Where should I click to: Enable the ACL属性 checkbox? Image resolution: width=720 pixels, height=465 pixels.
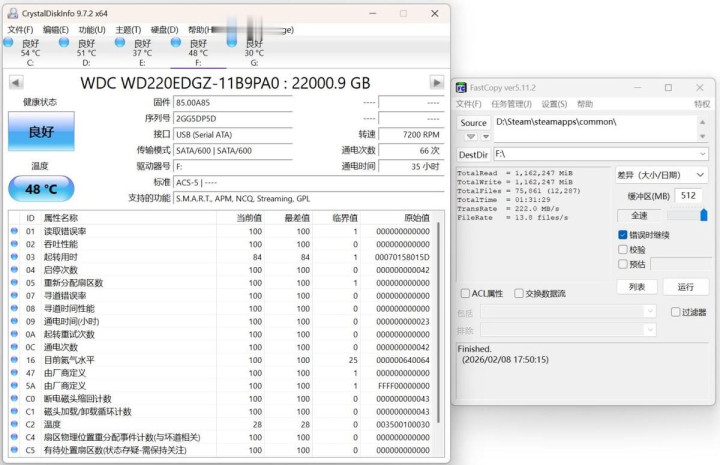point(465,293)
